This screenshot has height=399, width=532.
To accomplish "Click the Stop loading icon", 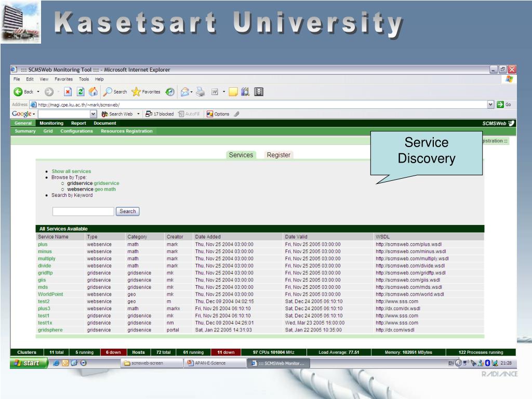I will click(x=68, y=91).
